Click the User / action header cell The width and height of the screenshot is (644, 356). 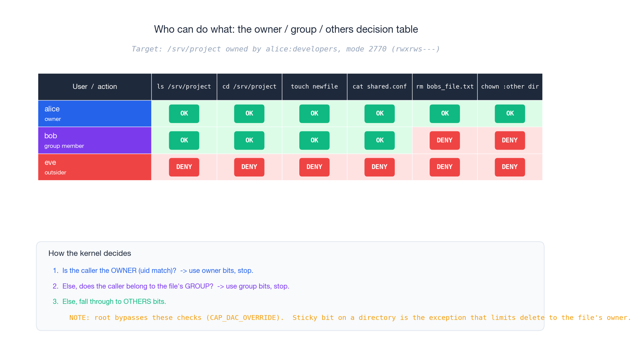pos(94,87)
